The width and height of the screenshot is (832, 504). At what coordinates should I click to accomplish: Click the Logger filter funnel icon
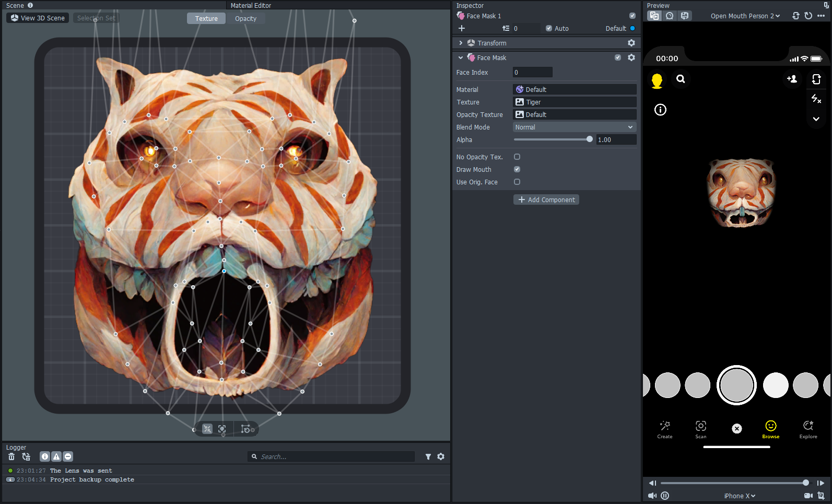pyautogui.click(x=428, y=456)
